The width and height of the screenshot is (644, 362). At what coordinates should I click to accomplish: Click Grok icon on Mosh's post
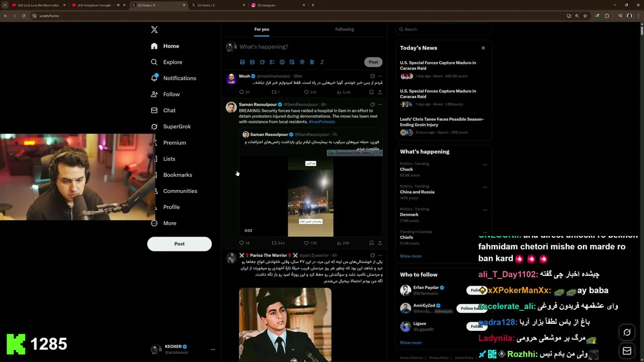[x=372, y=76]
